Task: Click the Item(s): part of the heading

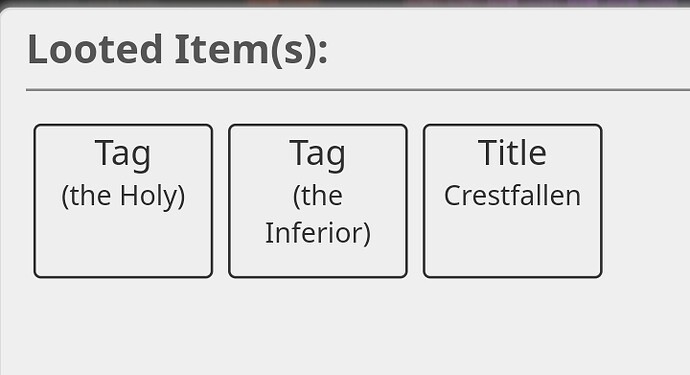Action: coord(251,51)
